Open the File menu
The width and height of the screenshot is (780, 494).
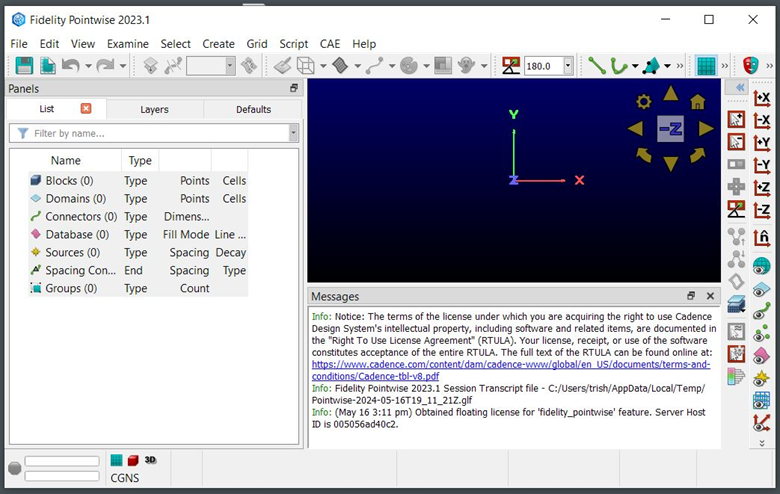[19, 44]
